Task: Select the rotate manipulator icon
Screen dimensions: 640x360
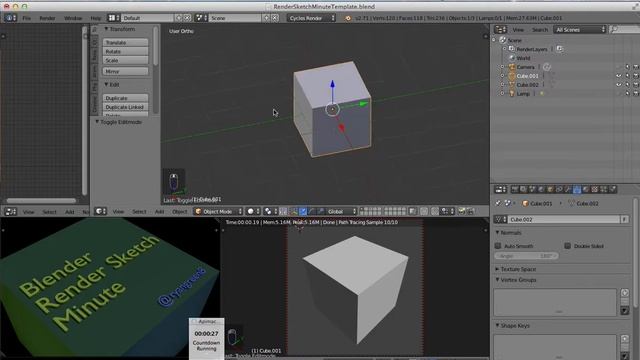Action: point(312,211)
